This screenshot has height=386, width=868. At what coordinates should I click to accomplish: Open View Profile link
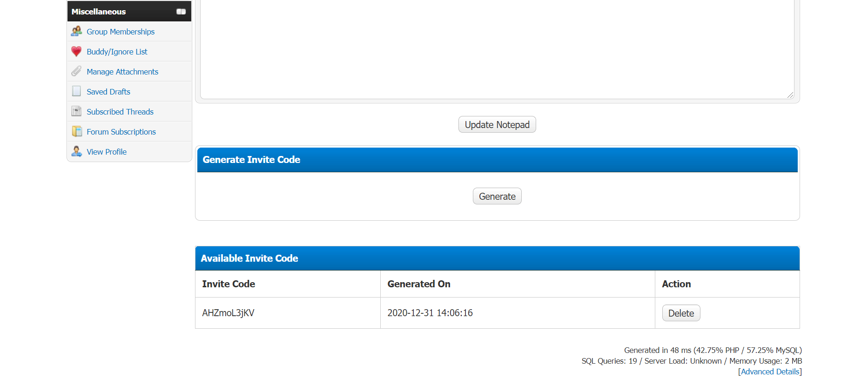(x=107, y=152)
